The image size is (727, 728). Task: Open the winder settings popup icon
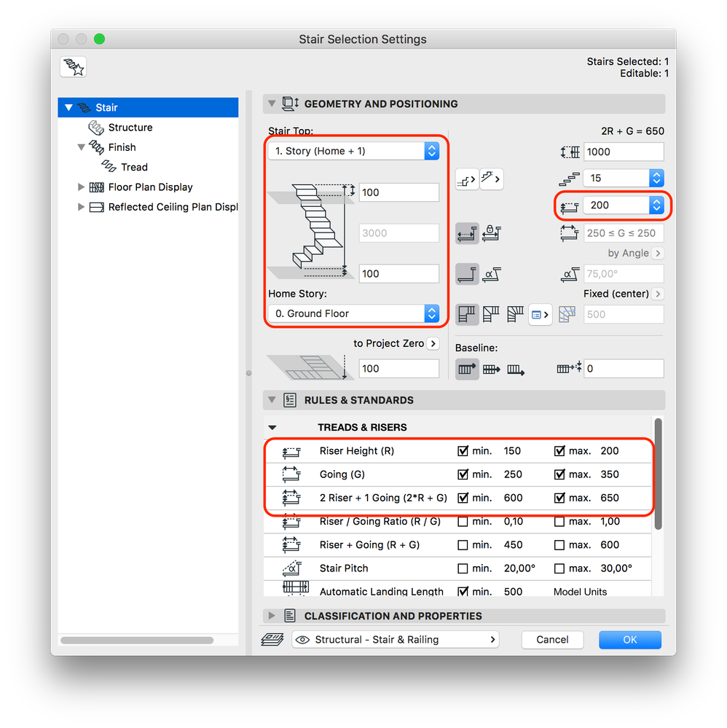click(541, 315)
